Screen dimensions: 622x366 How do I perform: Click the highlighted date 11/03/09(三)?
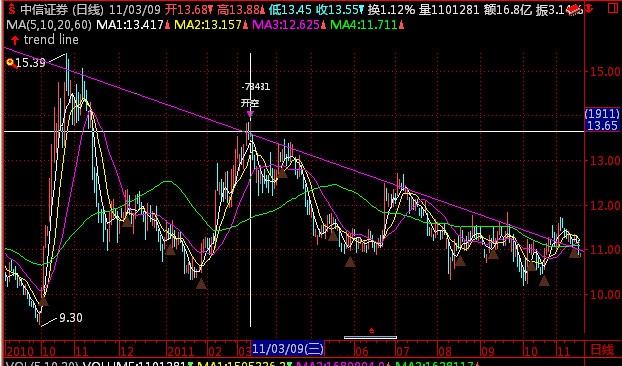pos(288,349)
